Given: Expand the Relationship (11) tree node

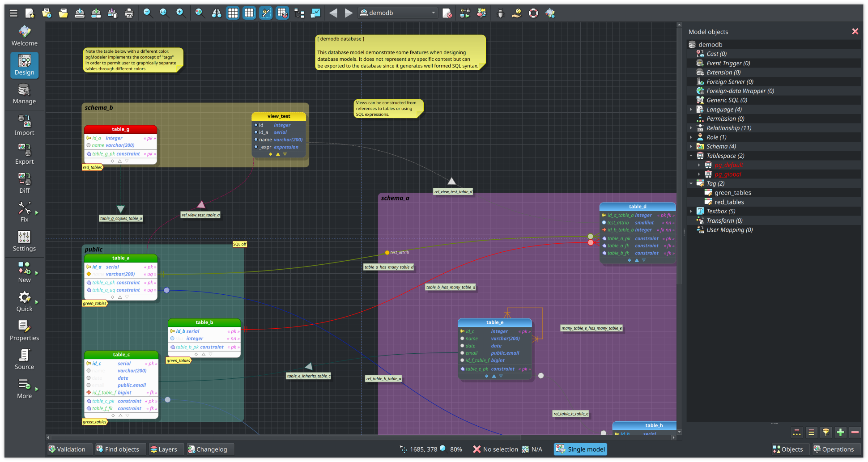Looking at the screenshot, I should click(x=691, y=128).
